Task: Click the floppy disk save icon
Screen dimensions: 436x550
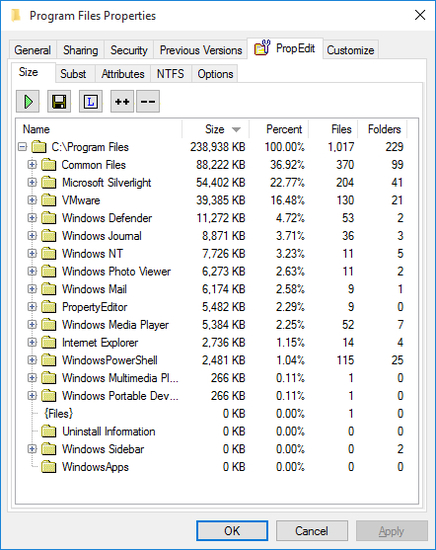Action: [59, 102]
